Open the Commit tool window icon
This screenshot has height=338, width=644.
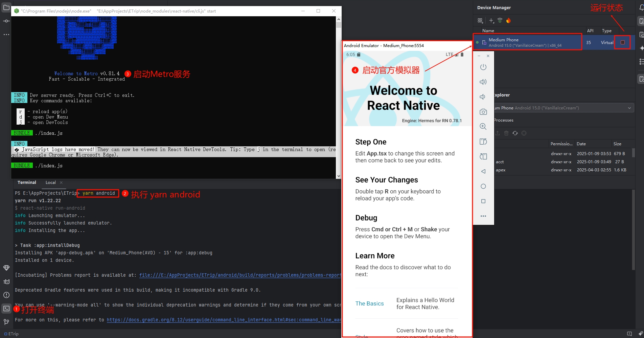6,21
